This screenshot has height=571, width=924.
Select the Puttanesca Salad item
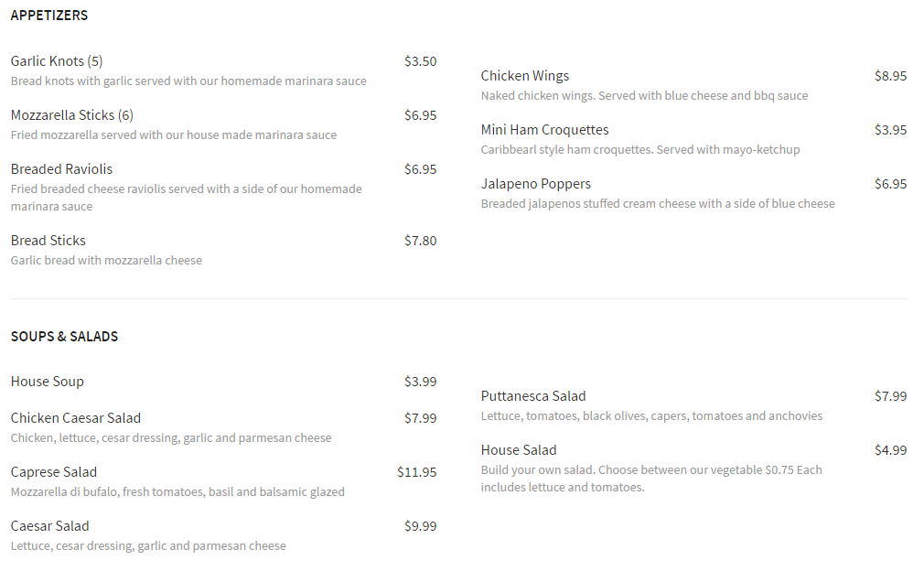[533, 396]
